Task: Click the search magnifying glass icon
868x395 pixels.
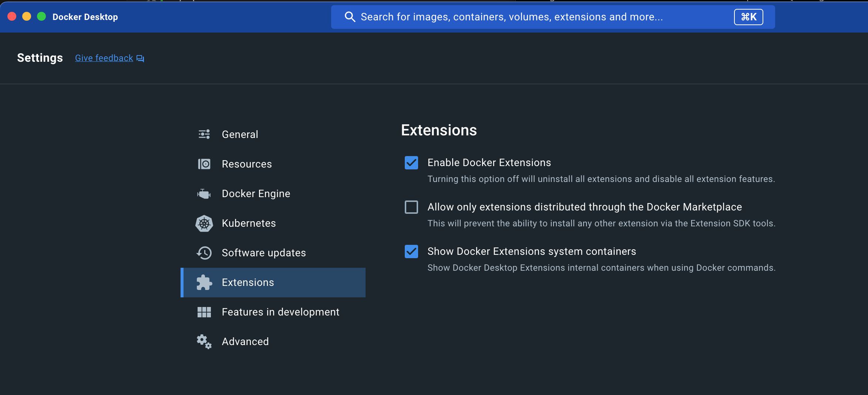Action: pyautogui.click(x=350, y=17)
